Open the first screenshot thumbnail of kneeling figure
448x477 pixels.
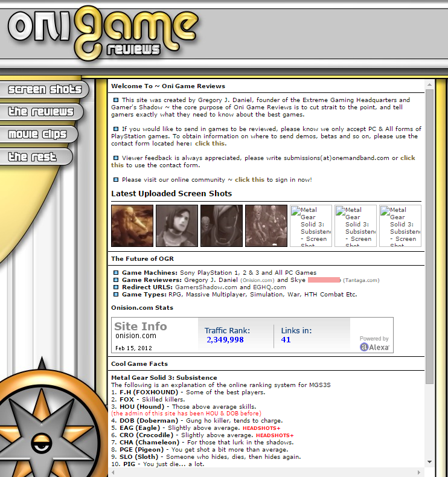(x=132, y=226)
